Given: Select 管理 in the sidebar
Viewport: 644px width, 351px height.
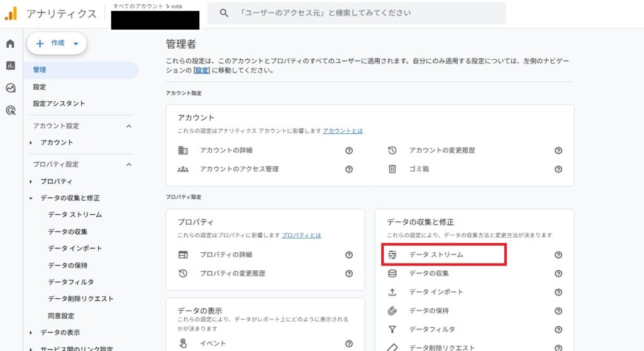Looking at the screenshot, I should pos(81,70).
